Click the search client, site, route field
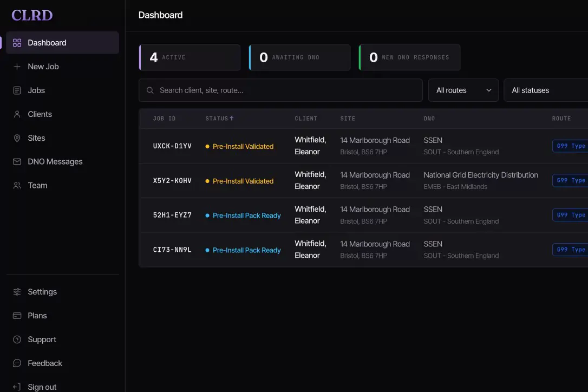Viewport: 588px width, 392px height. point(280,90)
